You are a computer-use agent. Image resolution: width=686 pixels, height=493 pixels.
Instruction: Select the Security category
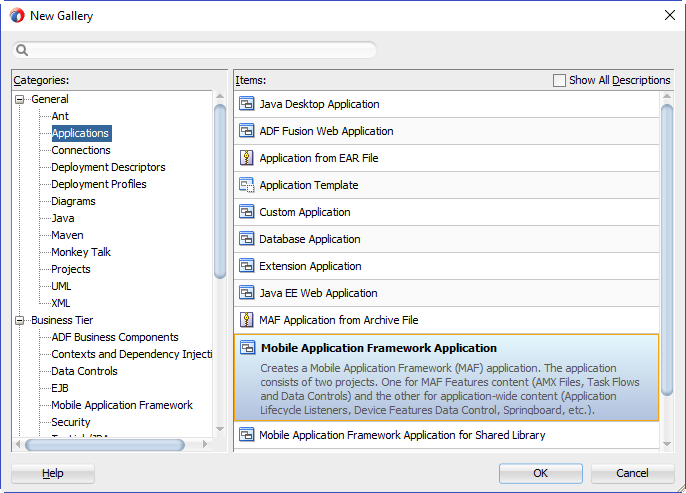point(71,423)
